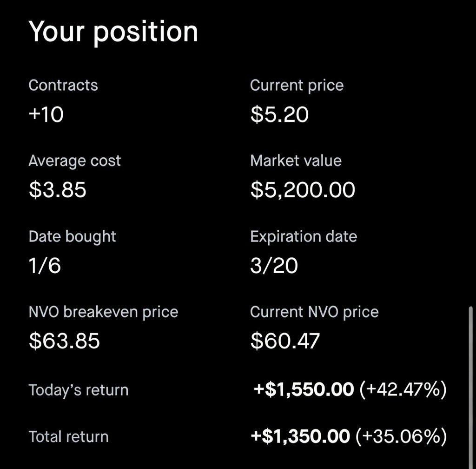Select the Today's return label

click(78, 390)
